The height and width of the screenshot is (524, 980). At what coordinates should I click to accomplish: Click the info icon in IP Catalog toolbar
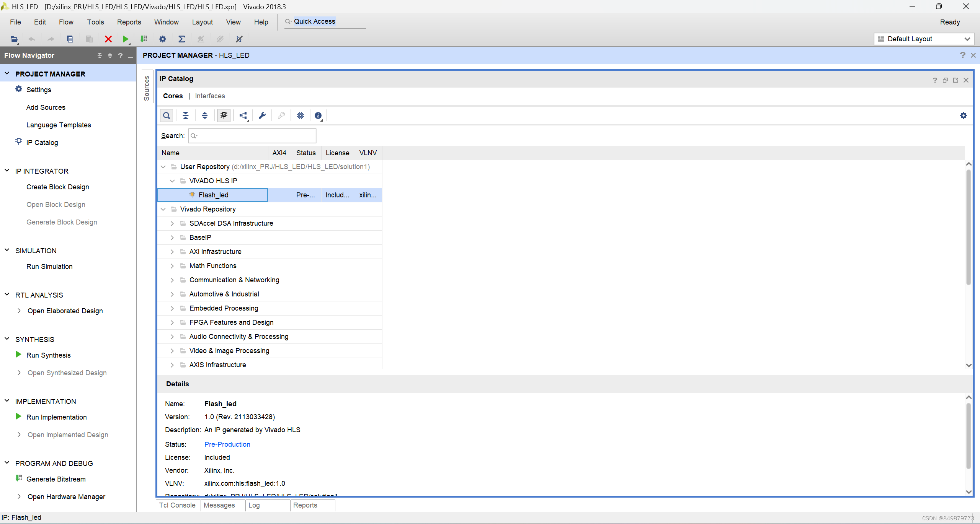(318, 116)
